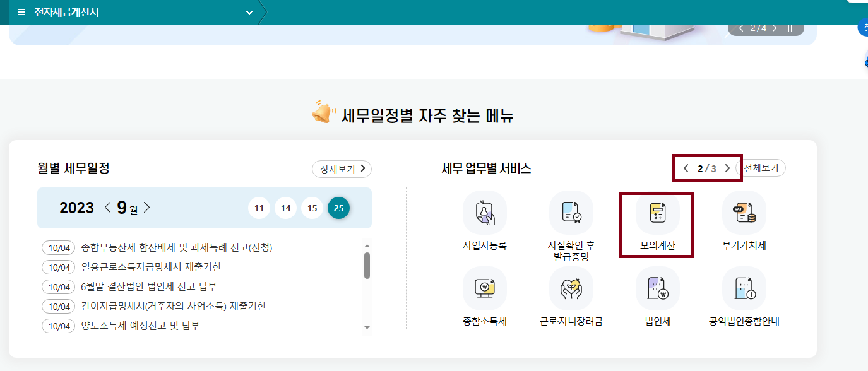This screenshot has height=371, width=868.
Task: Select date 25 on the September calendar
Action: (x=338, y=208)
